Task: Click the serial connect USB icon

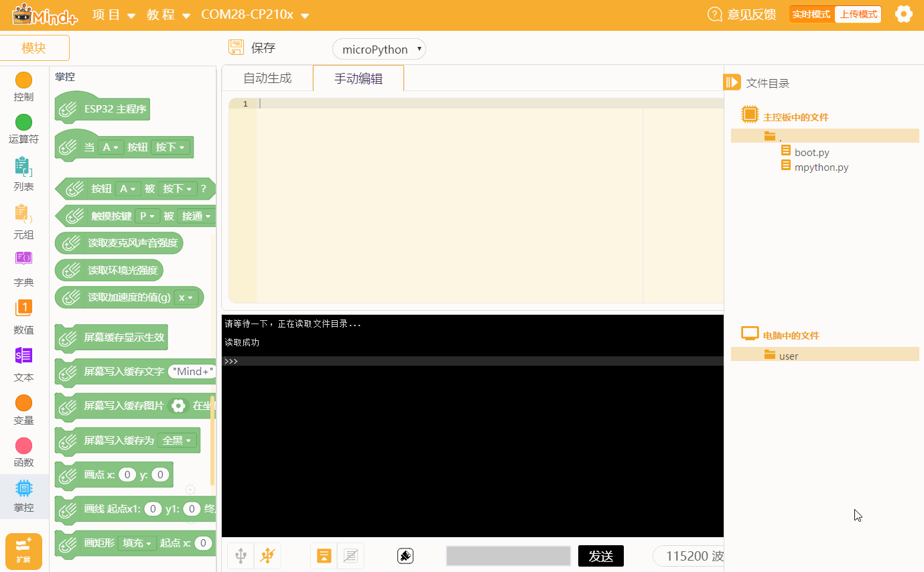Action: pyautogui.click(x=241, y=556)
